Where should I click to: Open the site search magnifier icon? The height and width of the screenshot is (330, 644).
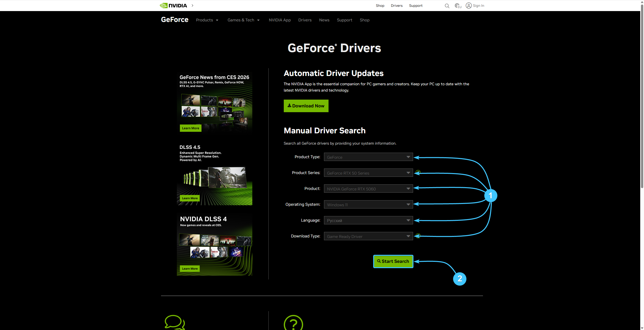tap(447, 6)
